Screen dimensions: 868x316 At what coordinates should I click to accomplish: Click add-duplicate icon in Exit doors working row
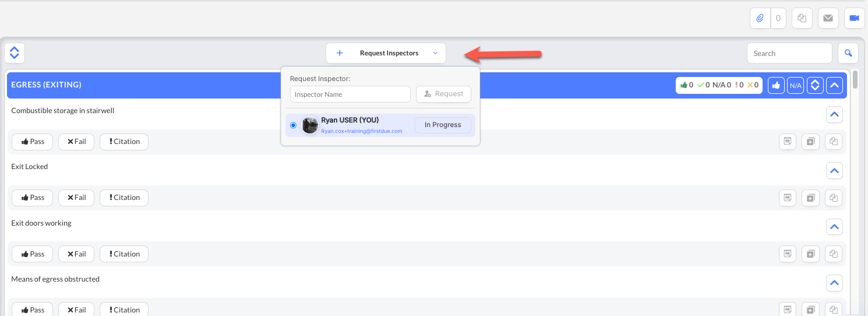point(810,254)
